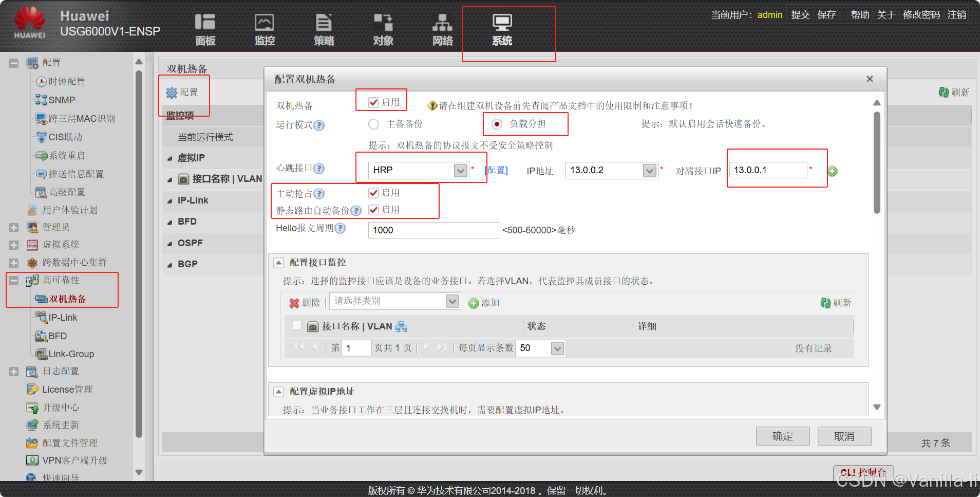The width and height of the screenshot is (980, 497).
Task: Collapse the 配置 tree node
Action: pyautogui.click(x=14, y=63)
